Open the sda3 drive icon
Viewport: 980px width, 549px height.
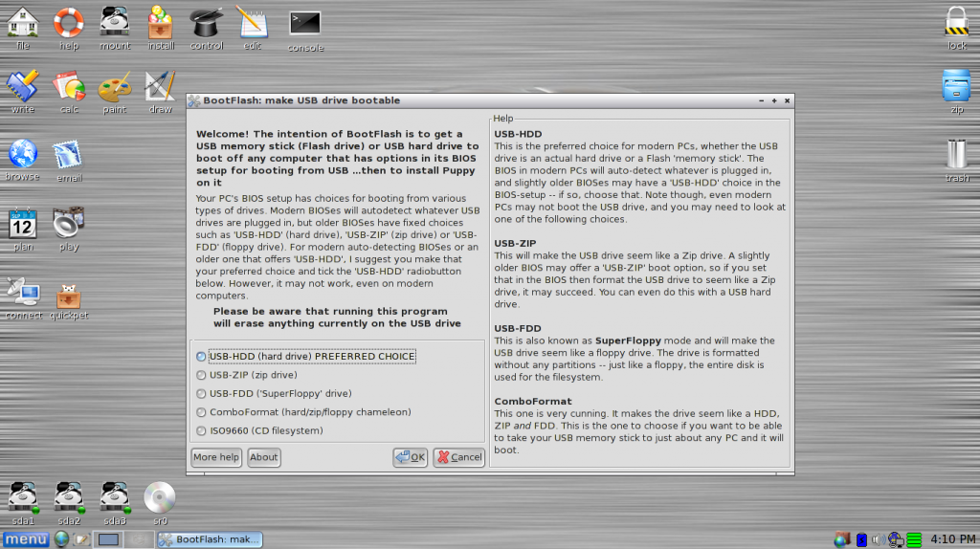click(115, 497)
